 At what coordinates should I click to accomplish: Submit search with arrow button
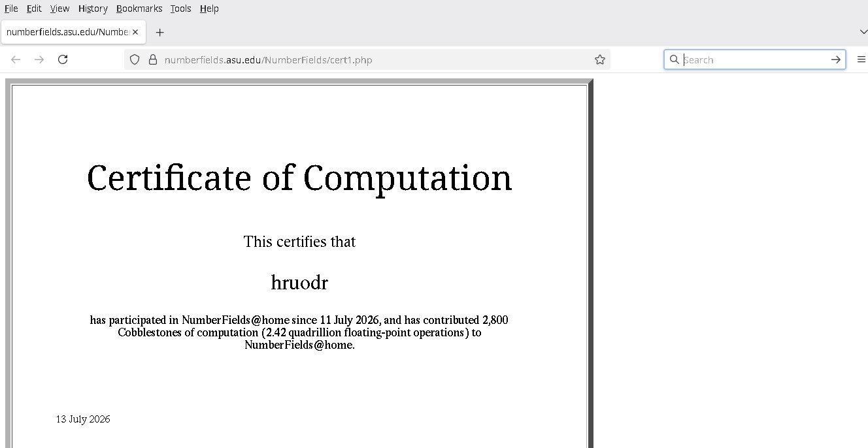pos(836,59)
